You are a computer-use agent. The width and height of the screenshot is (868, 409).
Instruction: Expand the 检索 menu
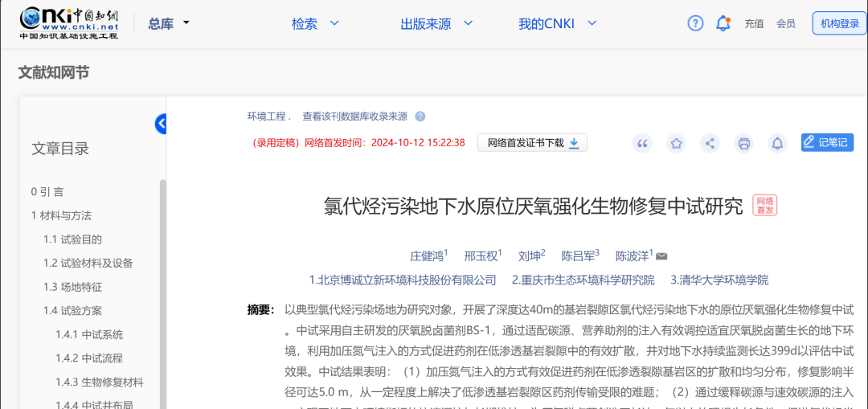tap(314, 23)
